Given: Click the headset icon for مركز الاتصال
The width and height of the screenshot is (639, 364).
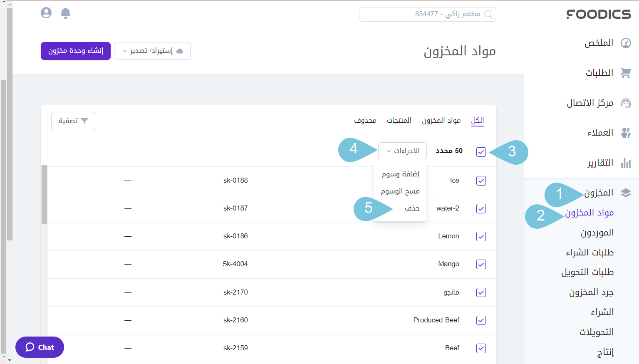Looking at the screenshot, I should pyautogui.click(x=626, y=103).
